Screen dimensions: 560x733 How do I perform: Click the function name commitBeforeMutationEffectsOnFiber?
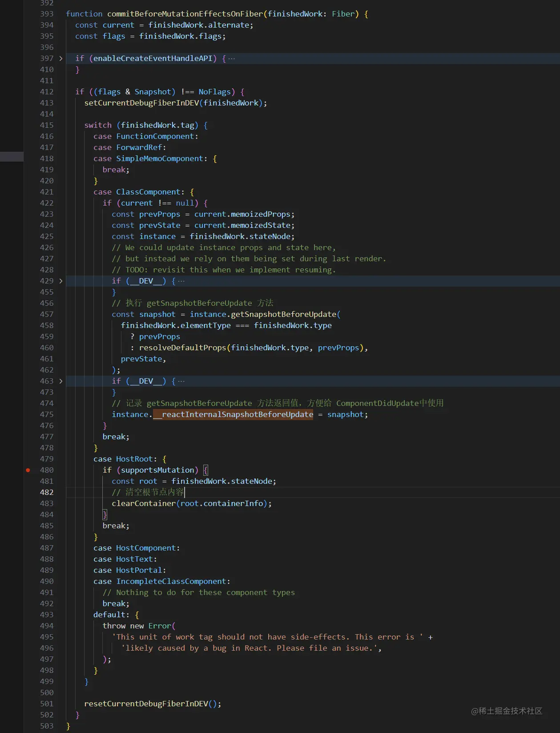point(185,14)
